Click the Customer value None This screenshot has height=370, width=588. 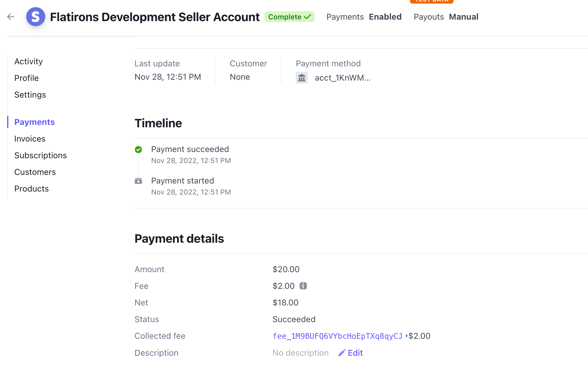(240, 77)
